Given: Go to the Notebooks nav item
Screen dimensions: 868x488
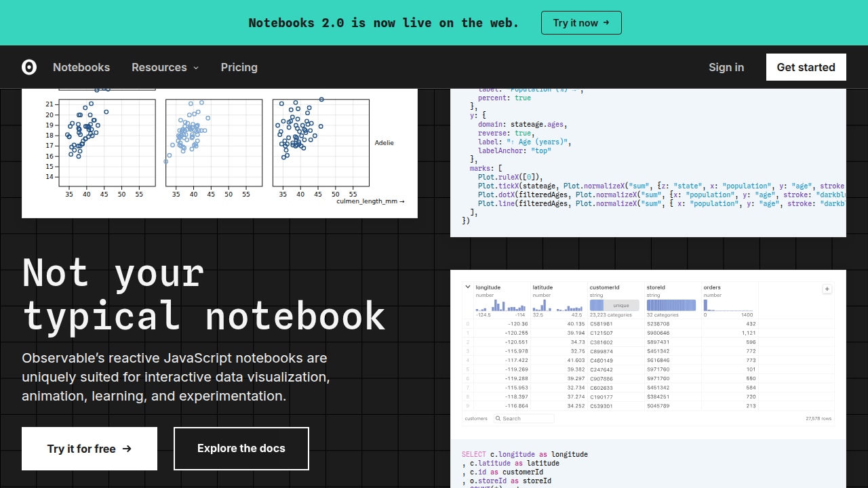Looking at the screenshot, I should 81,67.
